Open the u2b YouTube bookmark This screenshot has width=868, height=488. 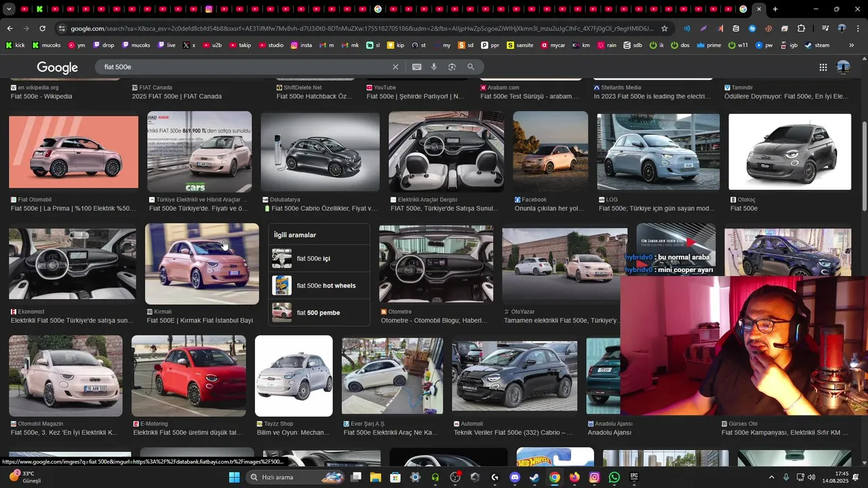[x=211, y=45]
